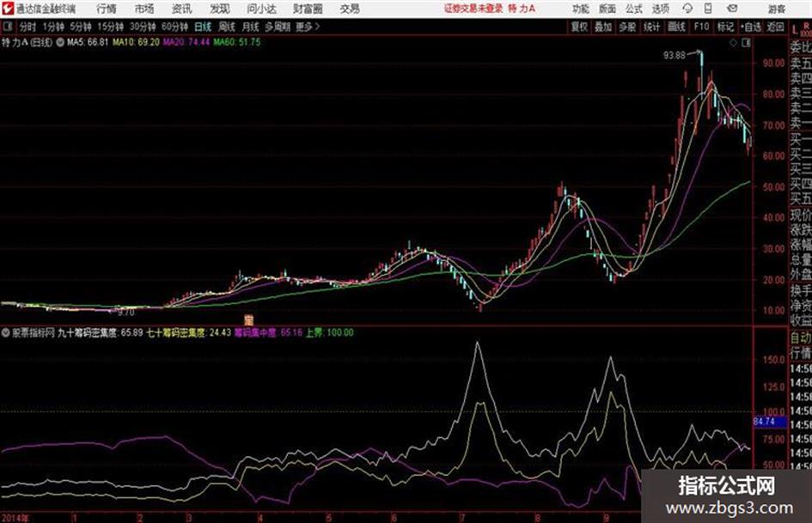Image resolution: width=812 pixels, height=523 pixels.
Task: Click the MA60: 51.75 label
Action: [x=237, y=42]
